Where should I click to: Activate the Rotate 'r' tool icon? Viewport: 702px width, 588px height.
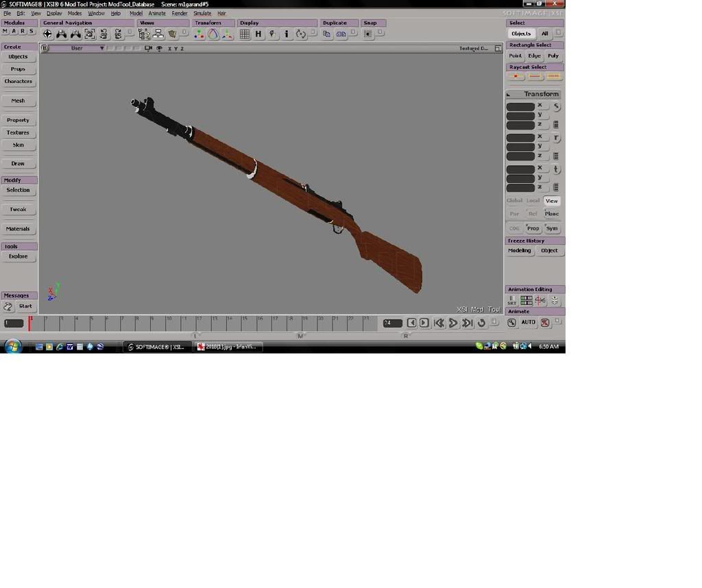pos(556,138)
